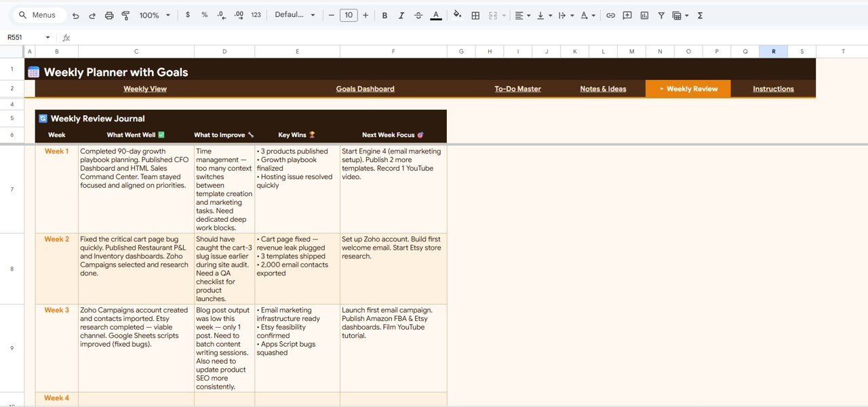868x407 pixels.
Task: Switch to the Goals Dashboard tab
Action: (365, 89)
